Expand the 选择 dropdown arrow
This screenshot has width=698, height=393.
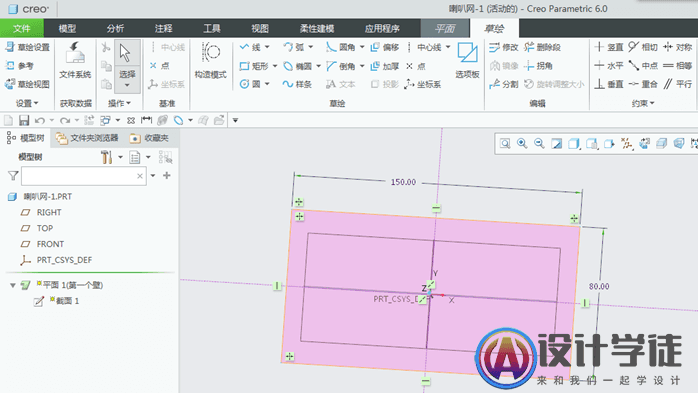[127, 85]
